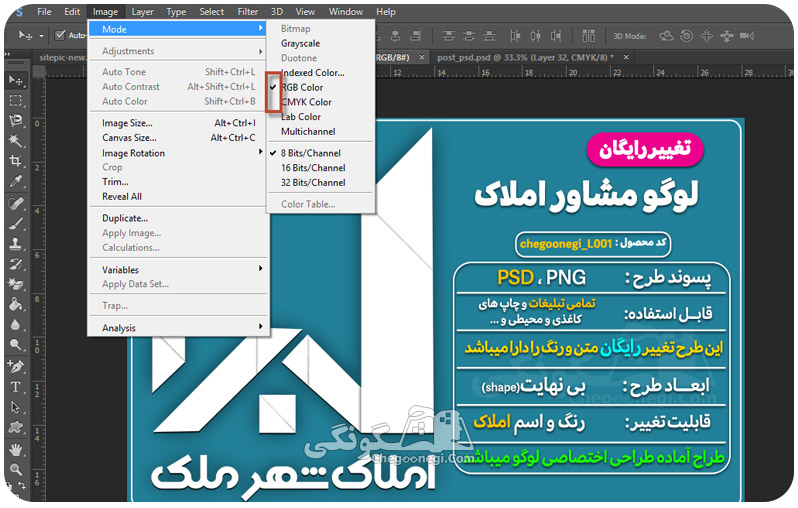
Task: Click the 3D camera zoom icon
Action: pyautogui.click(x=747, y=36)
